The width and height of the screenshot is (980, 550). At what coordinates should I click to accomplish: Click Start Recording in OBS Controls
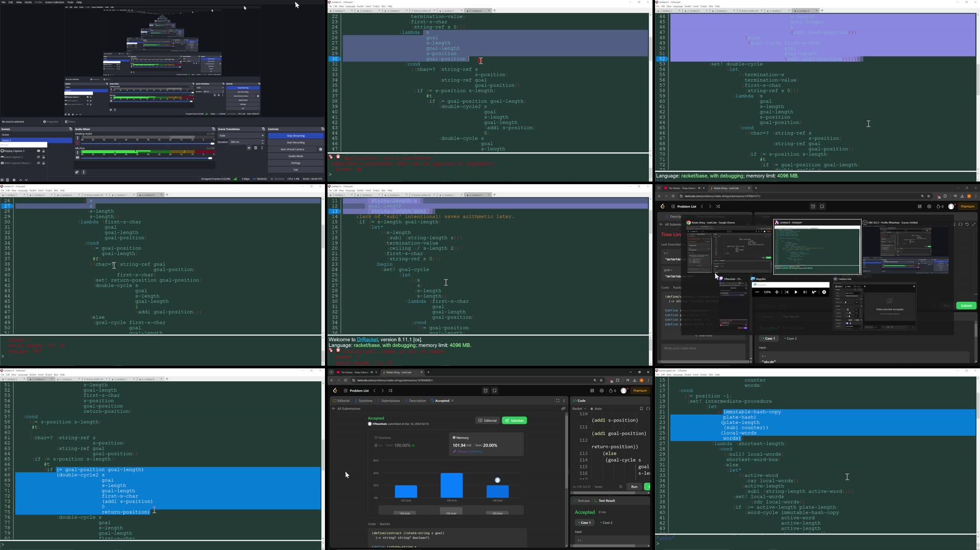[295, 142]
